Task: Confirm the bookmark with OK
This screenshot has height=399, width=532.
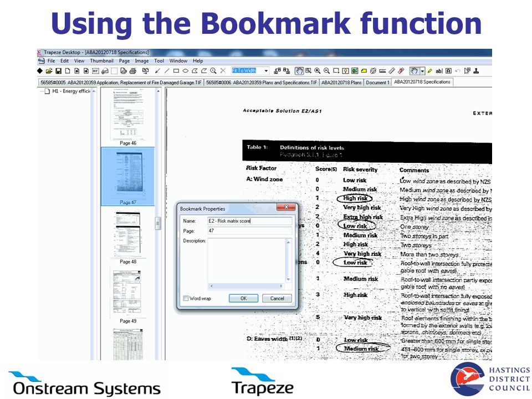Action: click(x=243, y=298)
